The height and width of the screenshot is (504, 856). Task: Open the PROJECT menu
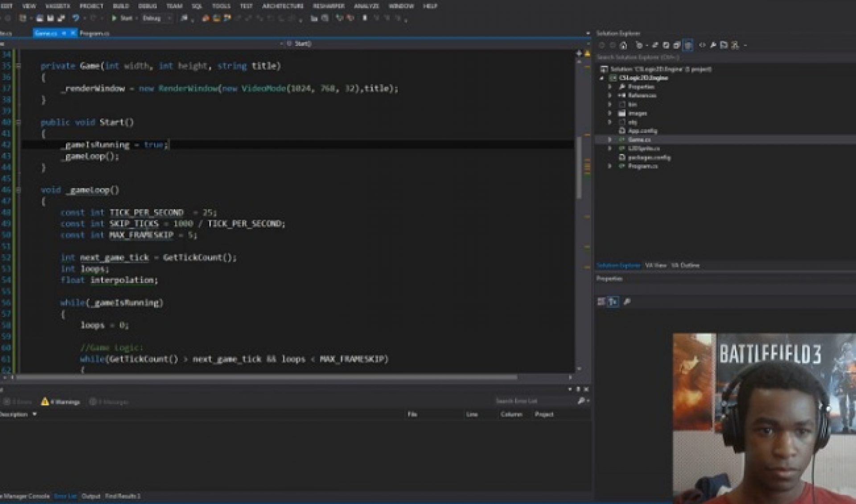91,6
